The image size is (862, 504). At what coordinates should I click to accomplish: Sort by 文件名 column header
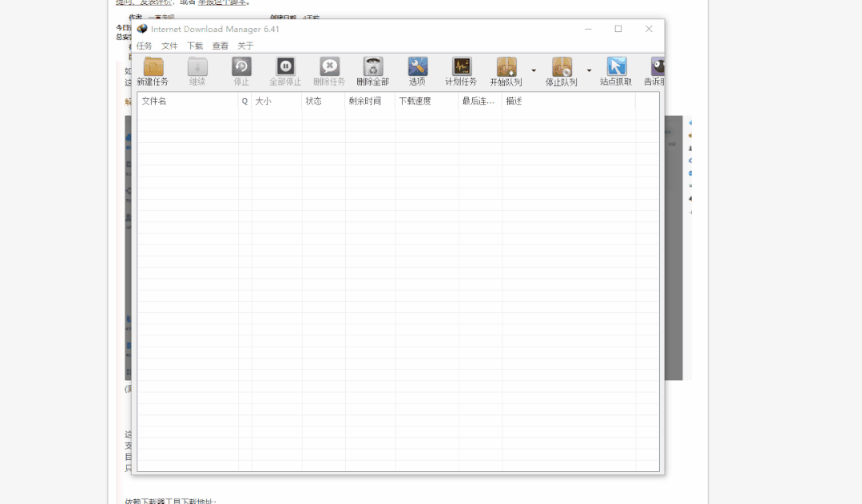[188, 101]
